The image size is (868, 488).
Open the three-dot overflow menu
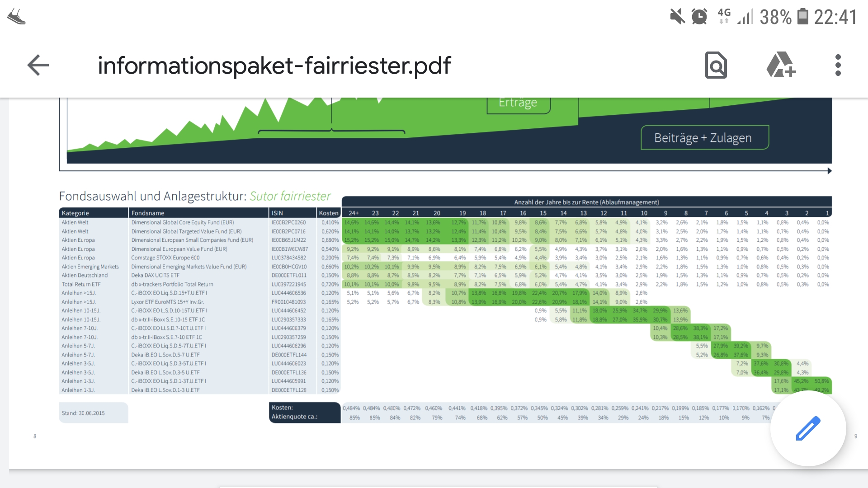pyautogui.click(x=838, y=66)
